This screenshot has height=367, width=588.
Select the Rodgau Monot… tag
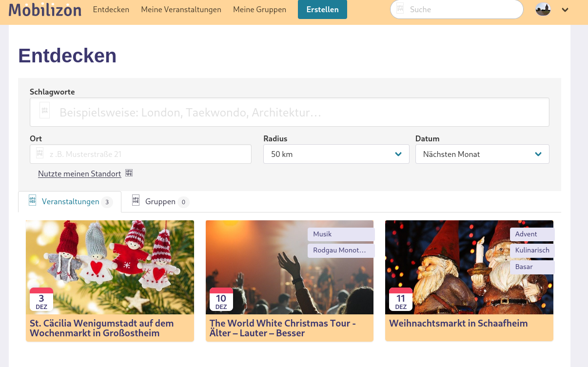pos(341,251)
